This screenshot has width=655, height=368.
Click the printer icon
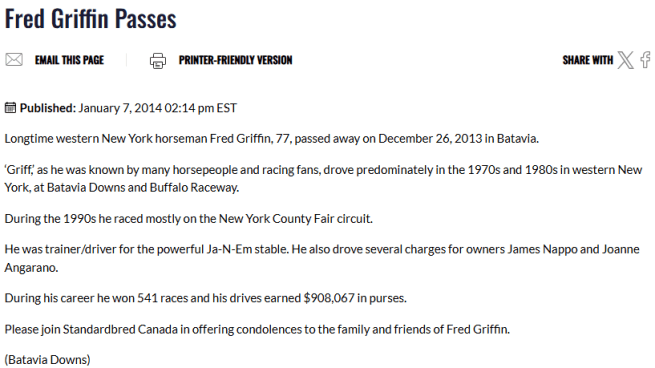pyautogui.click(x=158, y=61)
